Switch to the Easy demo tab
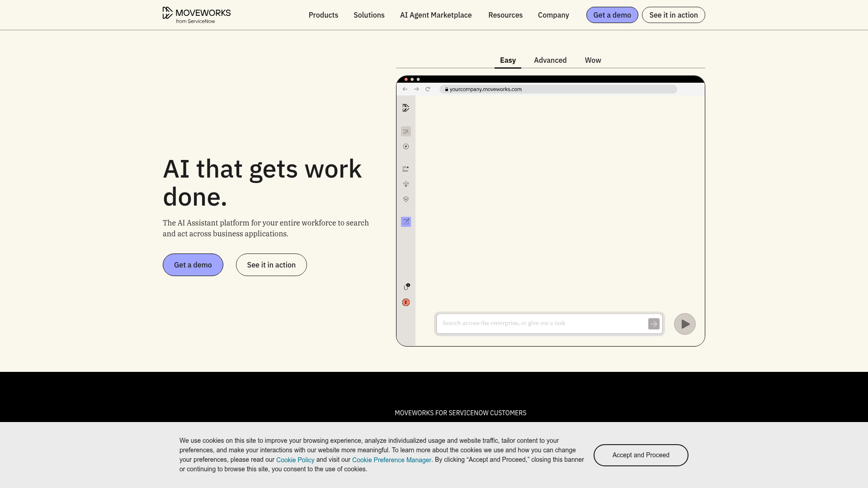868x488 pixels. click(508, 61)
